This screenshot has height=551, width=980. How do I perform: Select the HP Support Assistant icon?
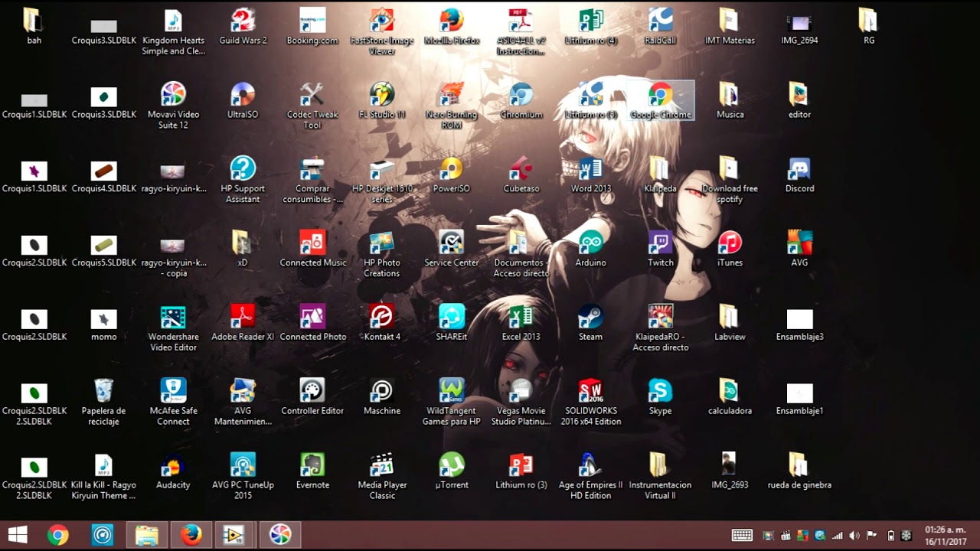coord(243,180)
